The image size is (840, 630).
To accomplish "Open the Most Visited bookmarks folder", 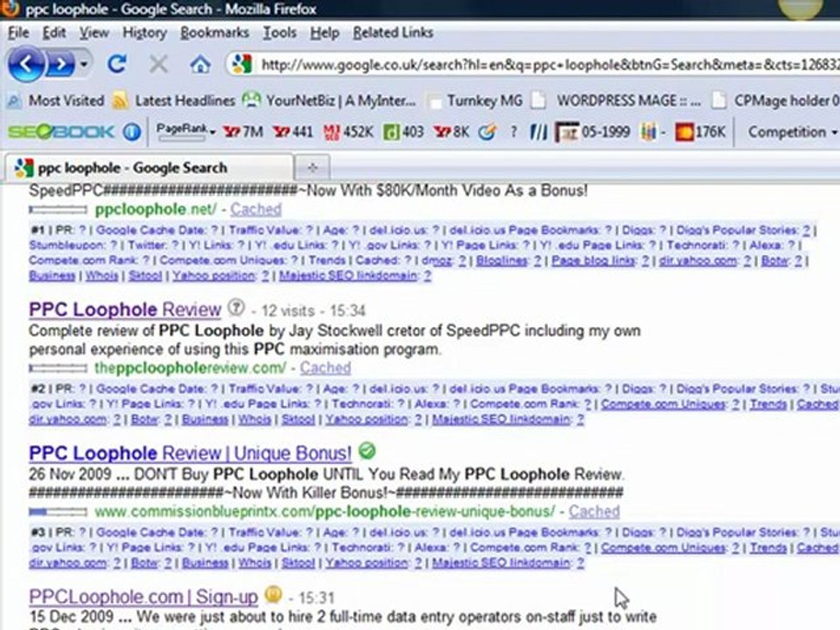I will coord(56,100).
